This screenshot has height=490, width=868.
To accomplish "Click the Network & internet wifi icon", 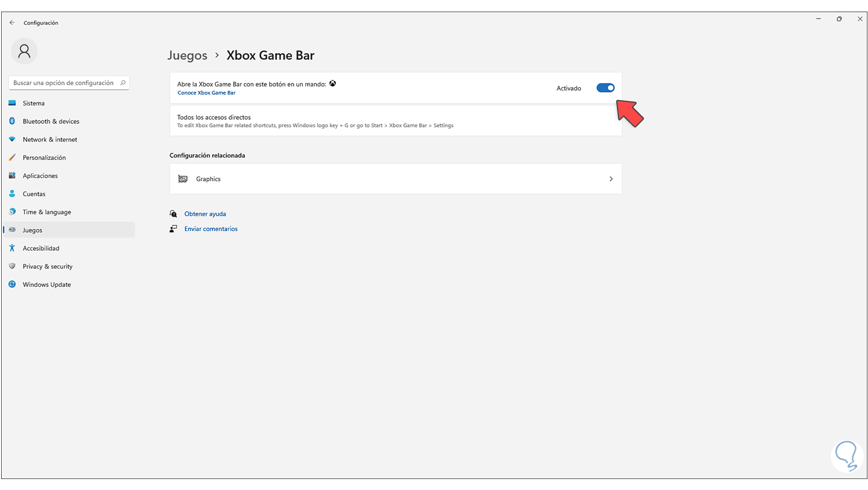I will (12, 140).
